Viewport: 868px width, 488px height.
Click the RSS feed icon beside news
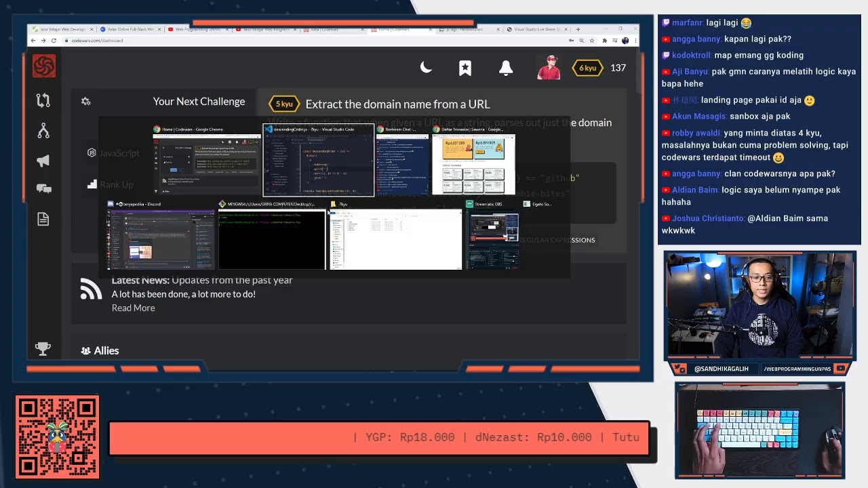[91, 289]
